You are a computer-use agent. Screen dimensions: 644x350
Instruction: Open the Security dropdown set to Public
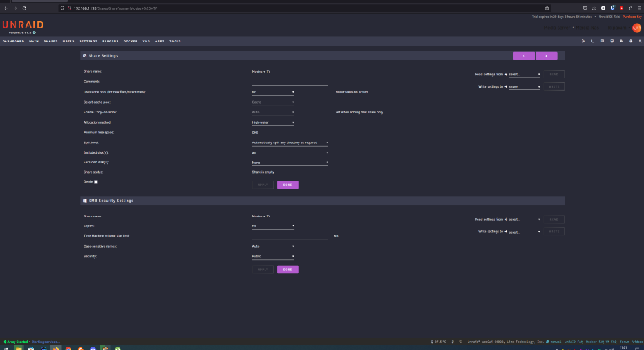[272, 257]
